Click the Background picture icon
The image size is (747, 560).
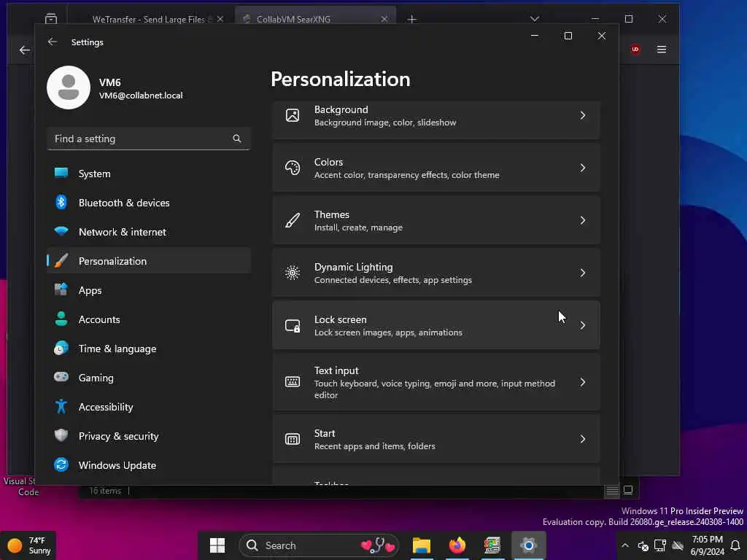point(293,115)
